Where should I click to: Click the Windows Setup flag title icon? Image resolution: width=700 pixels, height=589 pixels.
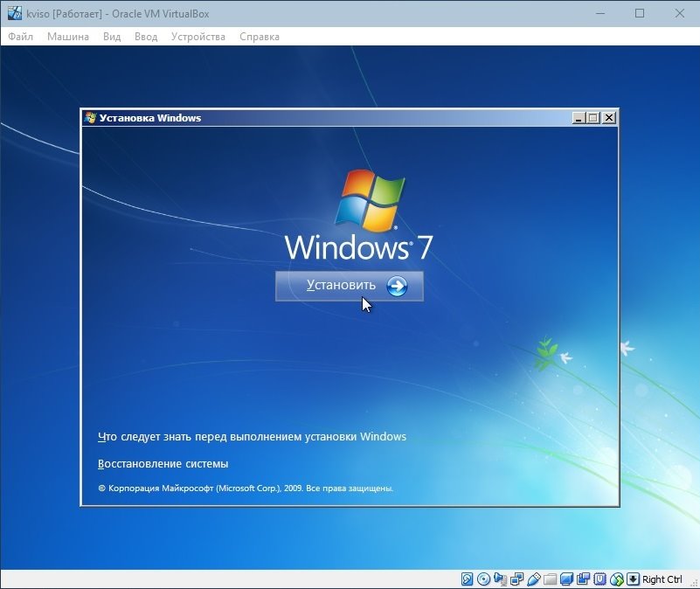[x=90, y=118]
